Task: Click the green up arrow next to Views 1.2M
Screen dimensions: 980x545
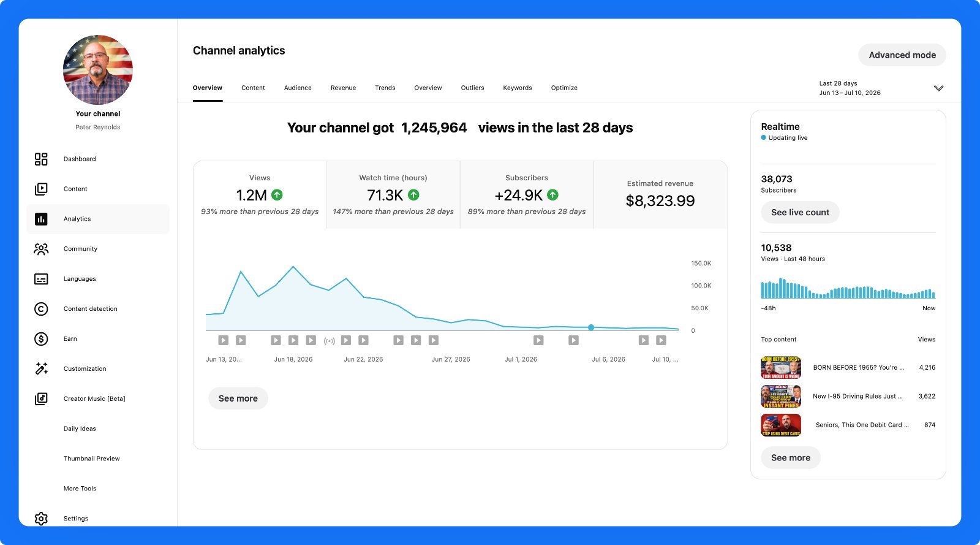Action: coord(277,195)
